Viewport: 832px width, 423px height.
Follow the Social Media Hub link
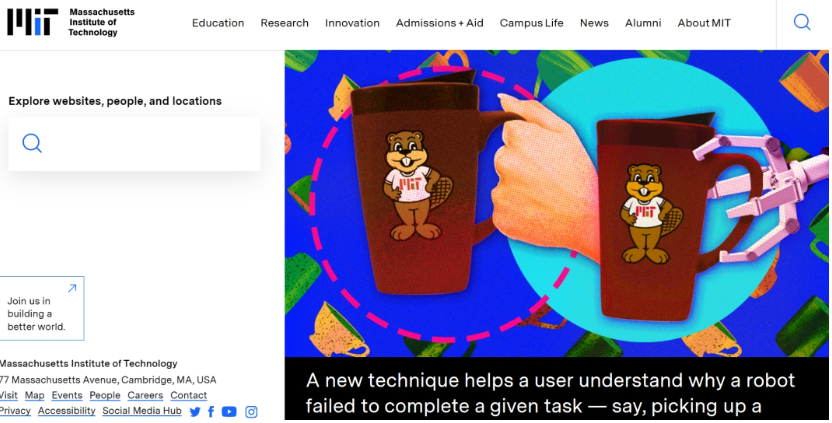pos(142,411)
